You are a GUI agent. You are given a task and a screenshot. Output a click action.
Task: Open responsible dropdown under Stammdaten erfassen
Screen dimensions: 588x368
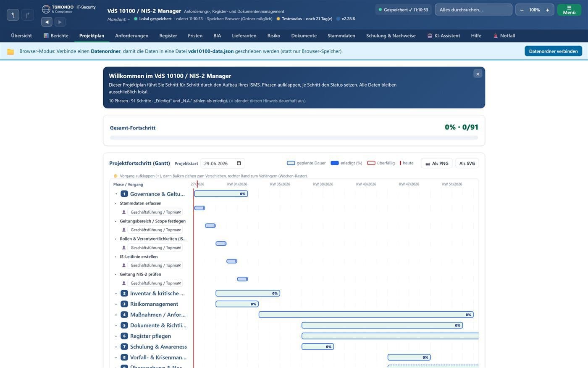tap(155, 212)
